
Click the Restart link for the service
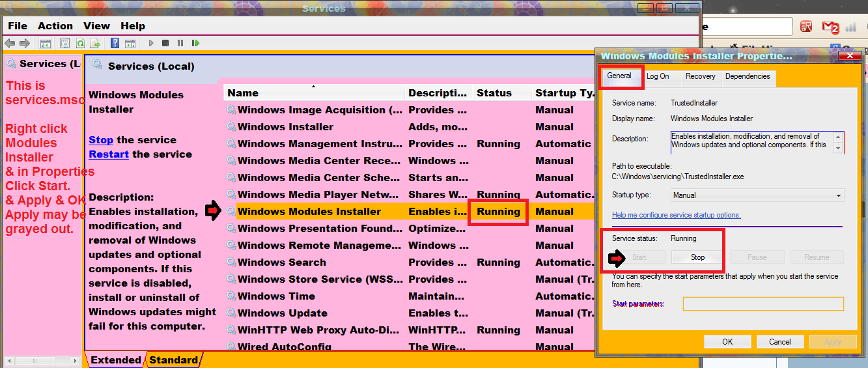point(109,154)
